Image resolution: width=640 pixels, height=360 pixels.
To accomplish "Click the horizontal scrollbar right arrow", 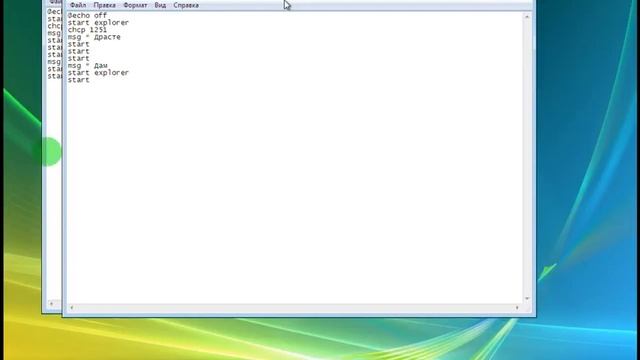I will click(x=517, y=307).
